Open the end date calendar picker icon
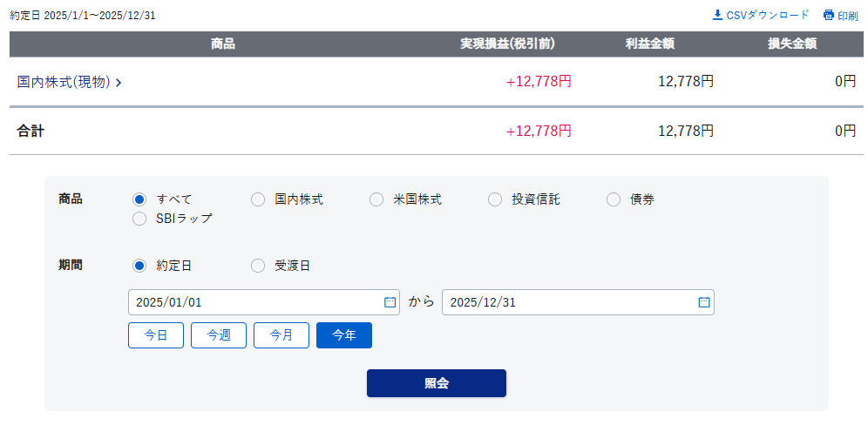Screen dimensions: 868x432 click(703, 302)
